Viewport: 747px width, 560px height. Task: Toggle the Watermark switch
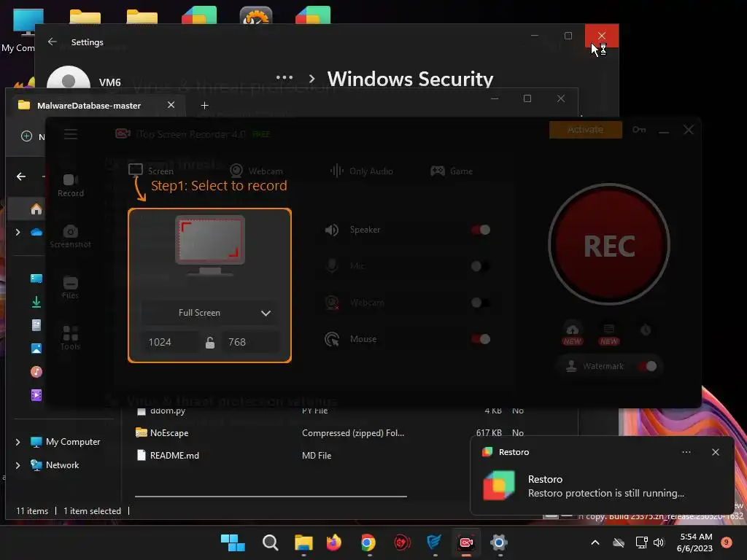click(x=648, y=366)
